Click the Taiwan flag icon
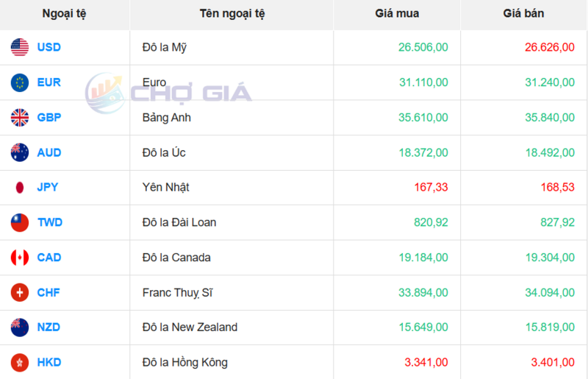 pyautogui.click(x=20, y=222)
